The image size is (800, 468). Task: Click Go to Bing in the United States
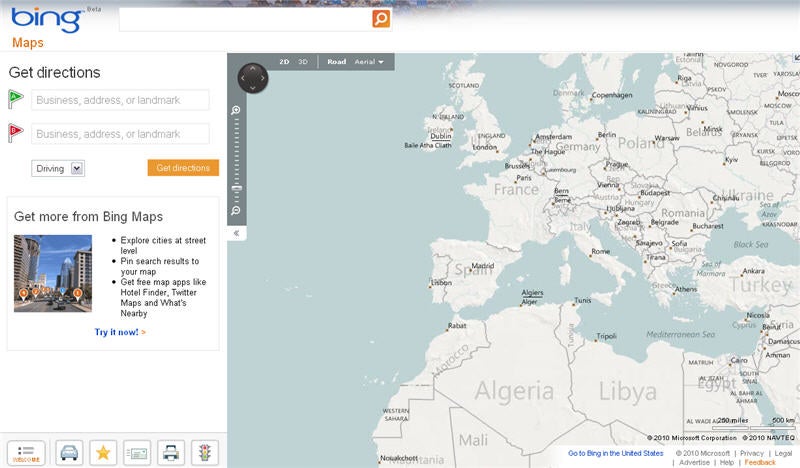click(x=616, y=453)
